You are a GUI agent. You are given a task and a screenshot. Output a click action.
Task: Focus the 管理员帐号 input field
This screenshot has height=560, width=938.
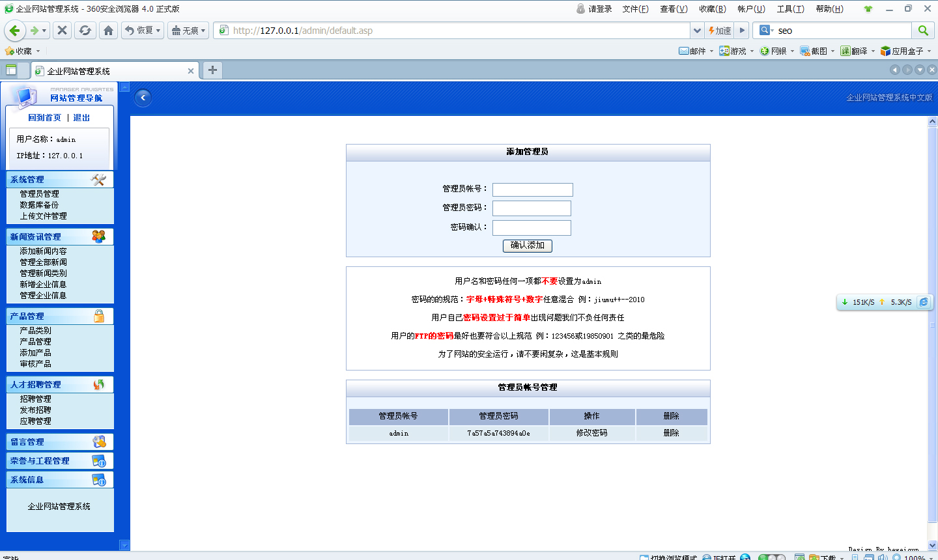[x=532, y=189]
